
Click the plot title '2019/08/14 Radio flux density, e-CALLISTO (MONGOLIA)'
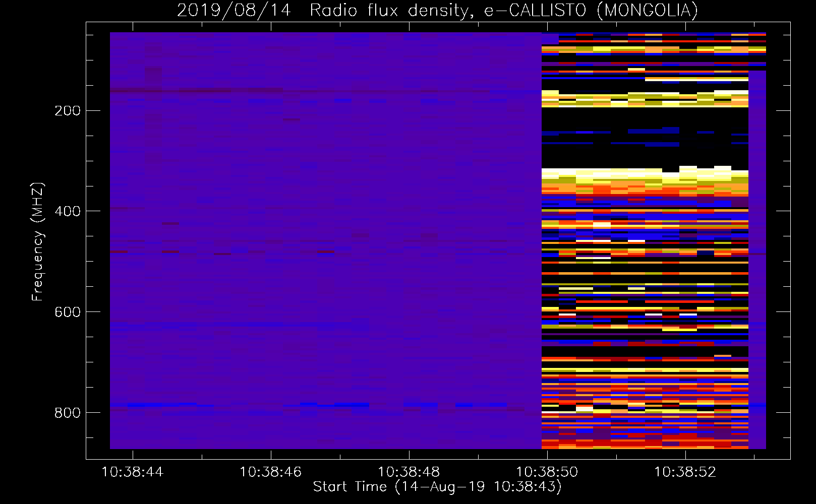(437, 11)
